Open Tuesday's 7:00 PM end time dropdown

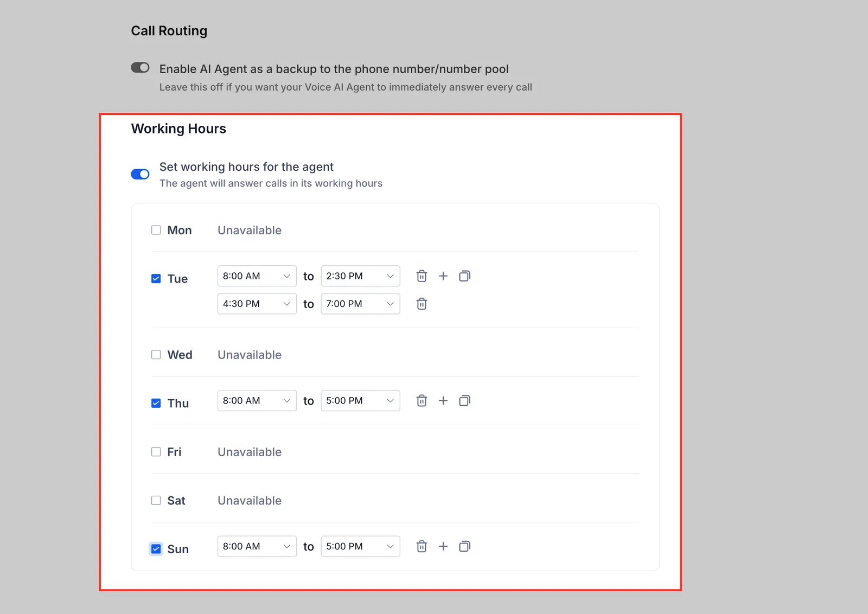[x=360, y=304]
